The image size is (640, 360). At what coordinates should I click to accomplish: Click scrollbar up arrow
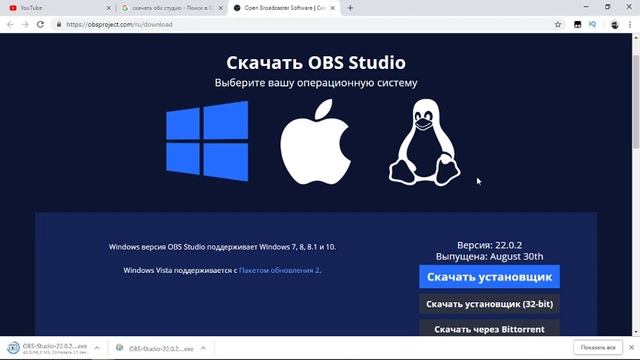click(x=636, y=38)
